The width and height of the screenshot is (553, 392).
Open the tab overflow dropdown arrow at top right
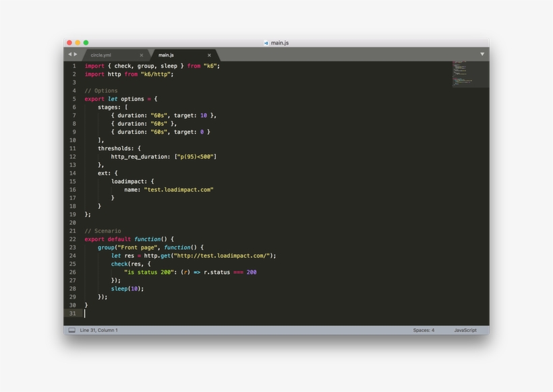coord(482,54)
